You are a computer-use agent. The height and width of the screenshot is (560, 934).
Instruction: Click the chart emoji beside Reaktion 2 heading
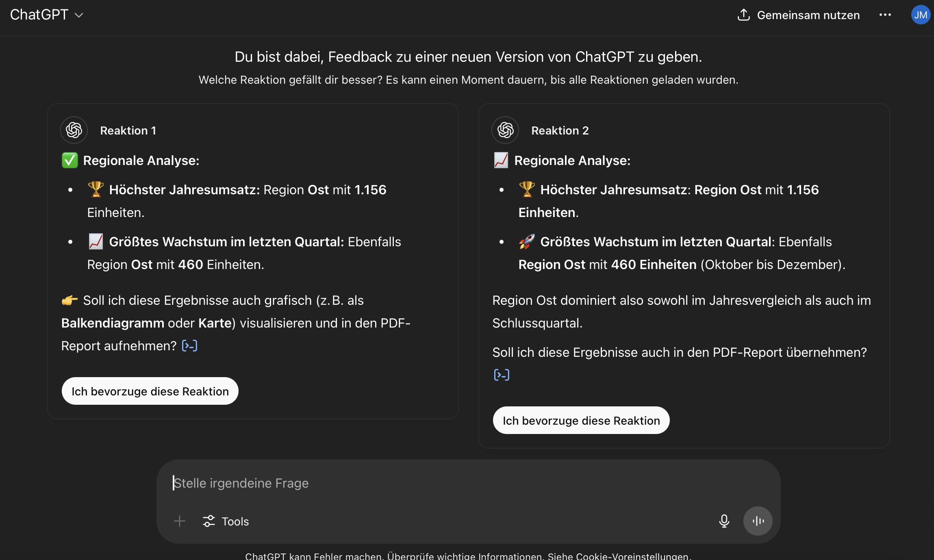(501, 160)
